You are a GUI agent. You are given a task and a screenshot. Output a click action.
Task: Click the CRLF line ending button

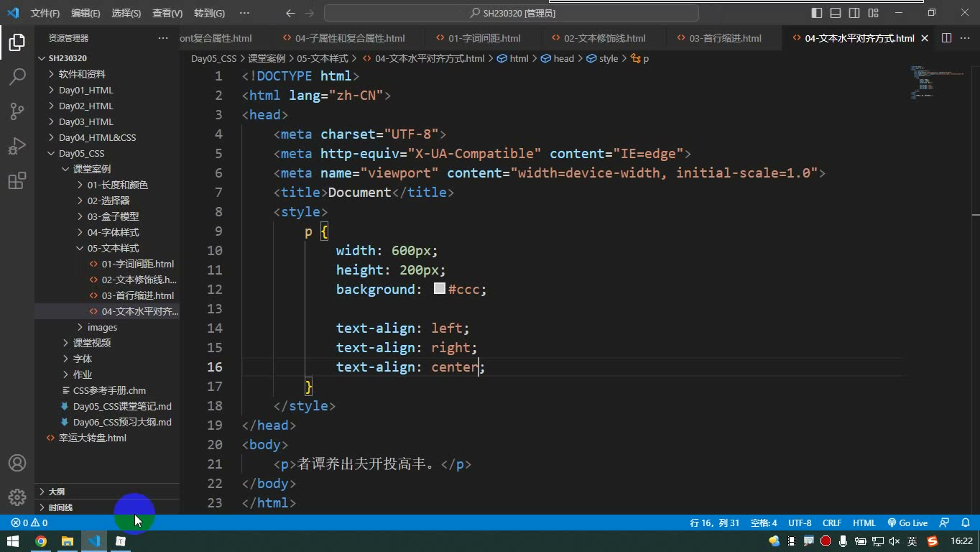[x=832, y=523]
